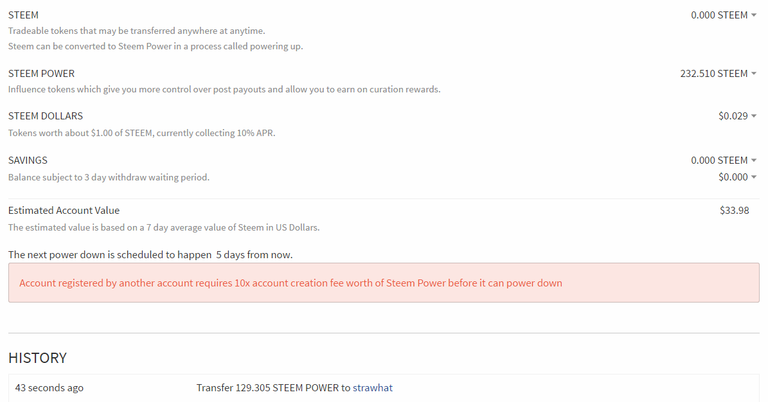
Task: Click the STEEM section heading
Action: click(x=23, y=16)
